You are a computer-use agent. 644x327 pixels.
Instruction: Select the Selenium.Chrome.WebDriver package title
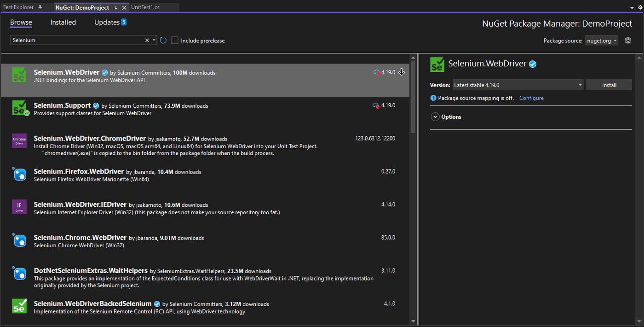pyautogui.click(x=80, y=238)
